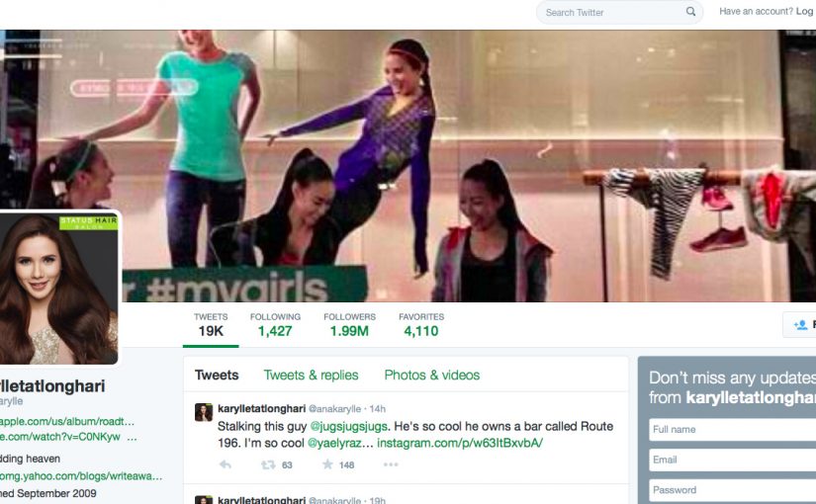The image size is (816, 504).
Task: Open the more options ellipsis on tweet
Action: tap(391, 464)
